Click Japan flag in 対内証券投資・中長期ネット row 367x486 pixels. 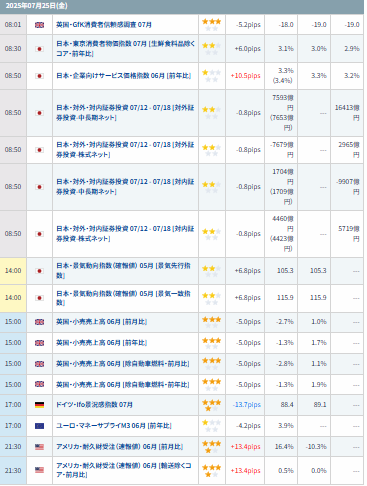(39, 187)
